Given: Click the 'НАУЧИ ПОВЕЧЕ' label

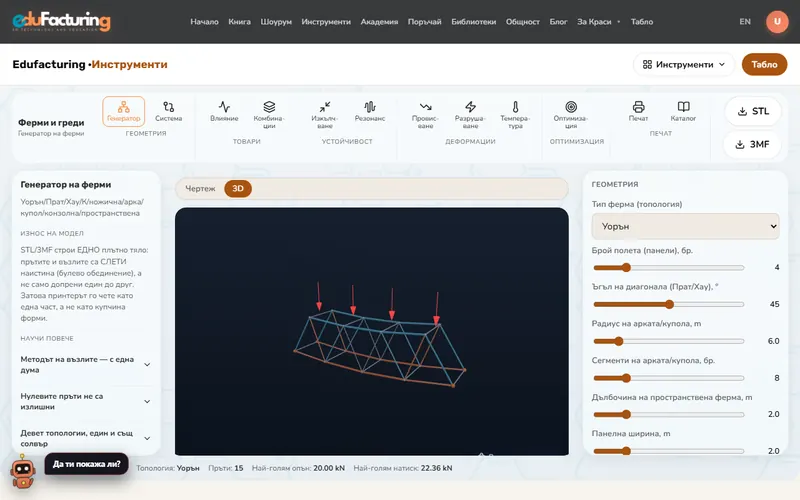Looking at the screenshot, I should pos(47,338).
